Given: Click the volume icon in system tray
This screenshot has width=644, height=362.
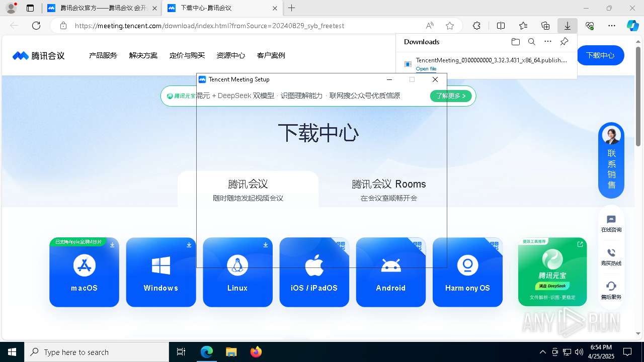Looking at the screenshot, I should 579,352.
